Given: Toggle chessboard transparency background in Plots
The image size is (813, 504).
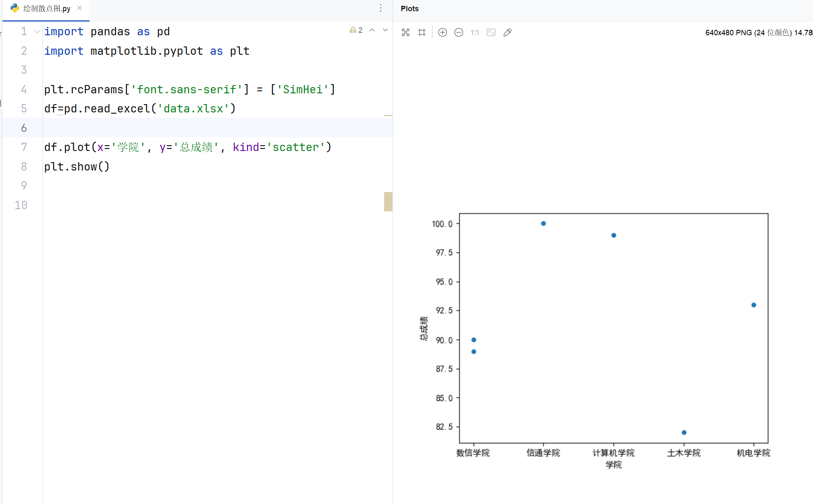Looking at the screenshot, I should point(406,32).
